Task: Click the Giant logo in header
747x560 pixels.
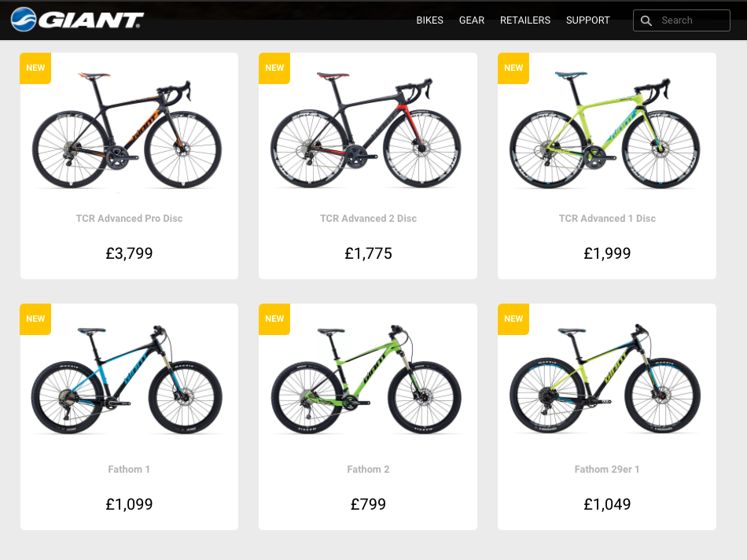Action: [77, 20]
